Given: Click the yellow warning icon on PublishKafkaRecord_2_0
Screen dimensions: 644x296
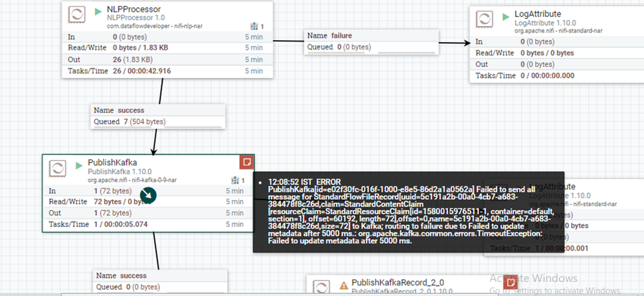Looking at the screenshot, I should coord(344,285).
